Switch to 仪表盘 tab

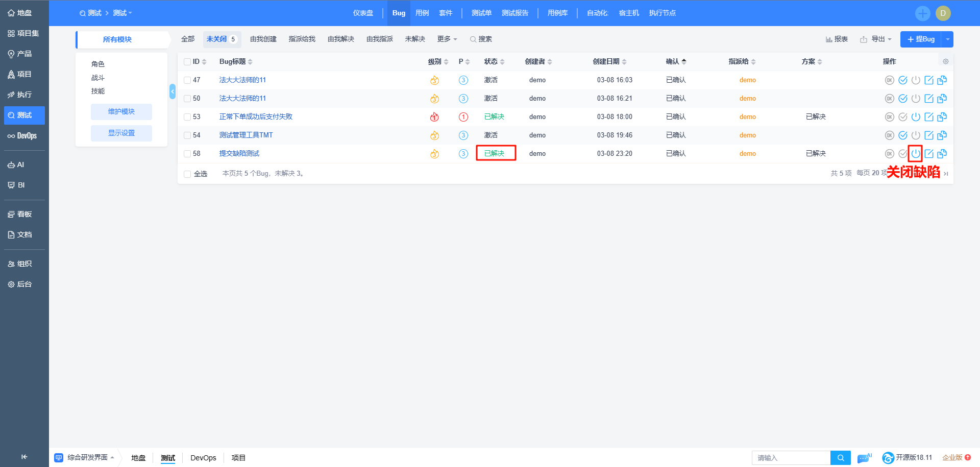pyautogui.click(x=363, y=13)
